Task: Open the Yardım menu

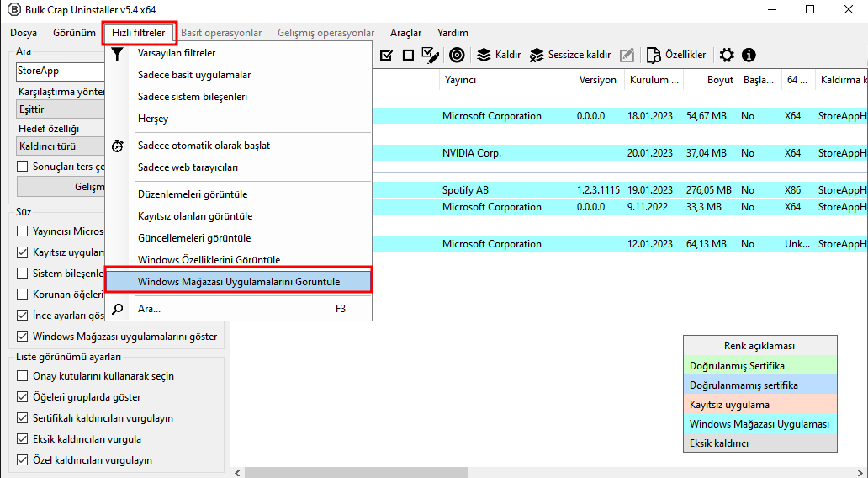Action: (x=453, y=33)
